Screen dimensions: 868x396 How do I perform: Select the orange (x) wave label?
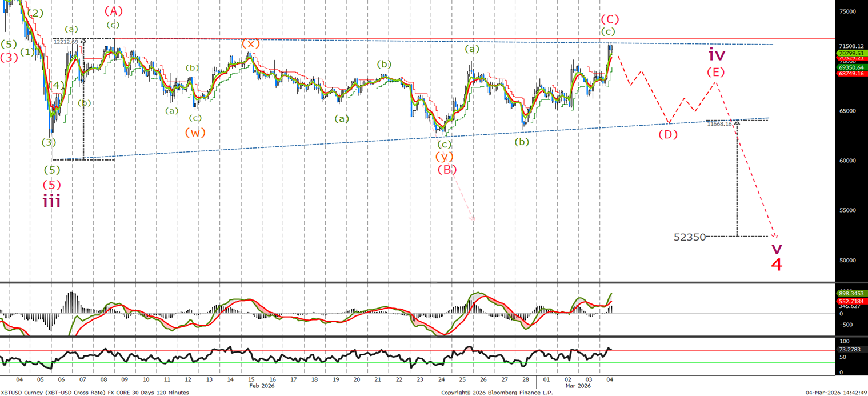(250, 43)
